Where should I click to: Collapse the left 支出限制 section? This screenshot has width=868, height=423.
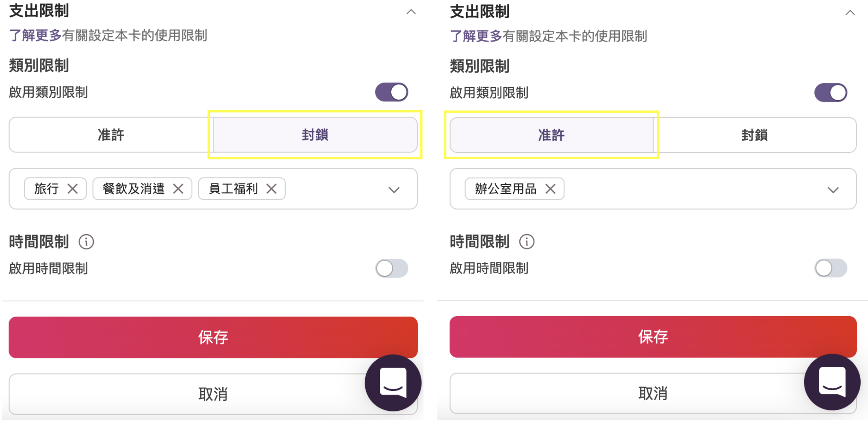(x=411, y=12)
